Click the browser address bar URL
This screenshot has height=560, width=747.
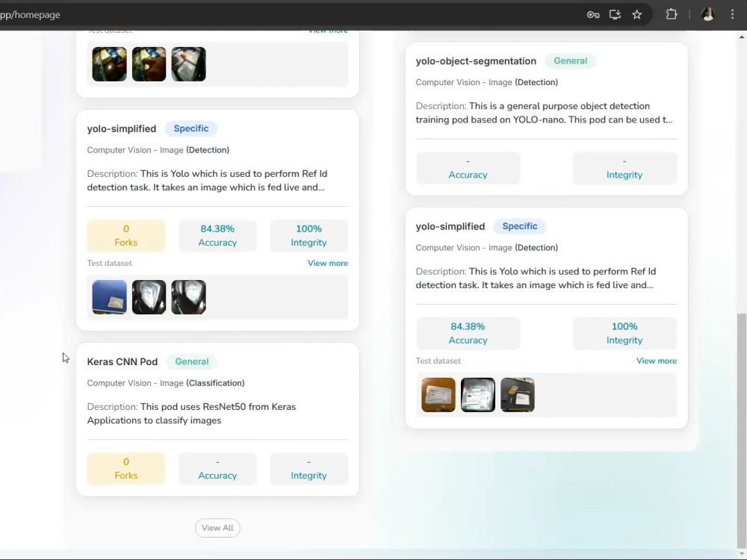tap(30, 15)
